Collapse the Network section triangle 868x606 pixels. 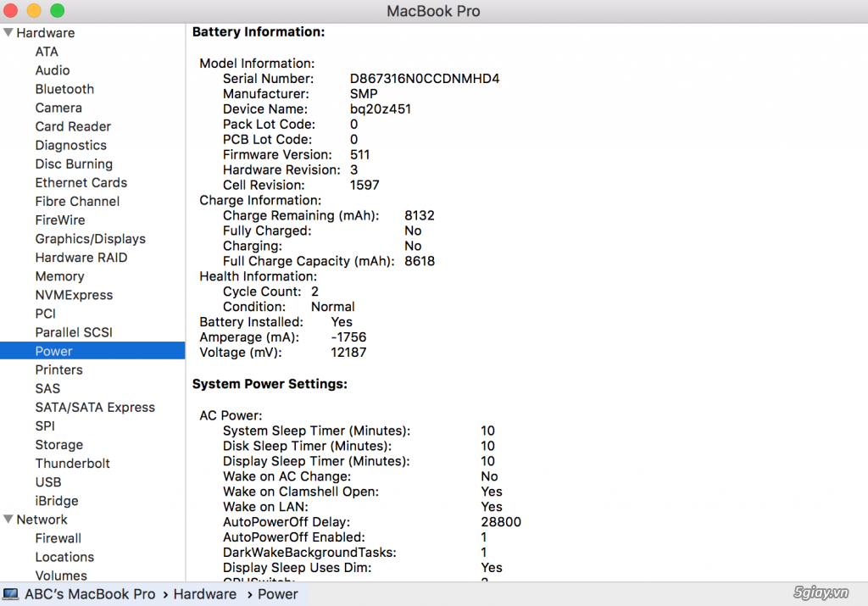coord(8,520)
